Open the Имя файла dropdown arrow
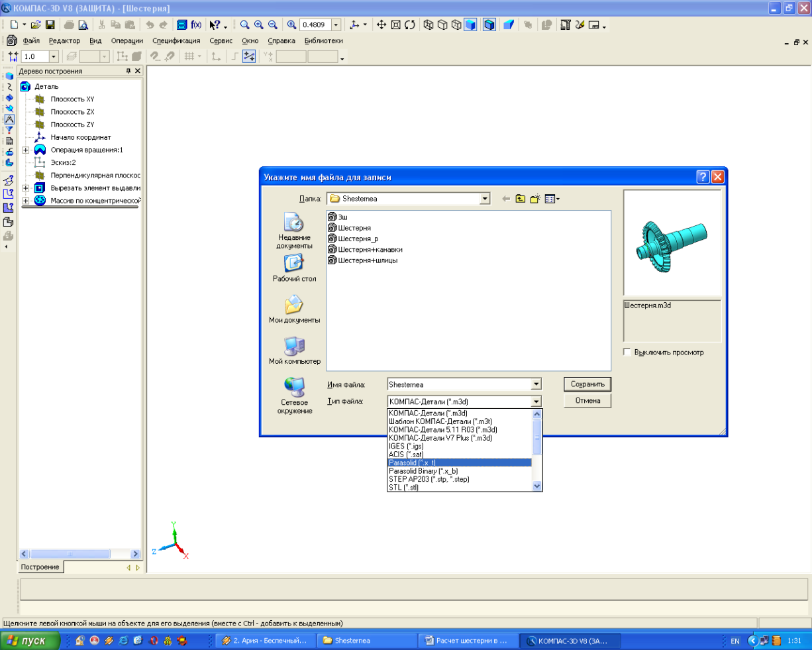The width and height of the screenshot is (812, 650). (536, 384)
